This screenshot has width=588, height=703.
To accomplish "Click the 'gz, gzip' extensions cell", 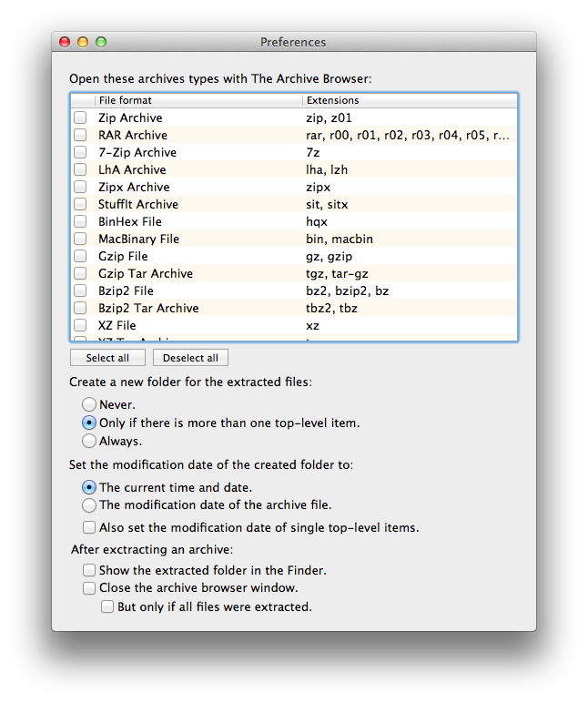I will (x=411, y=256).
